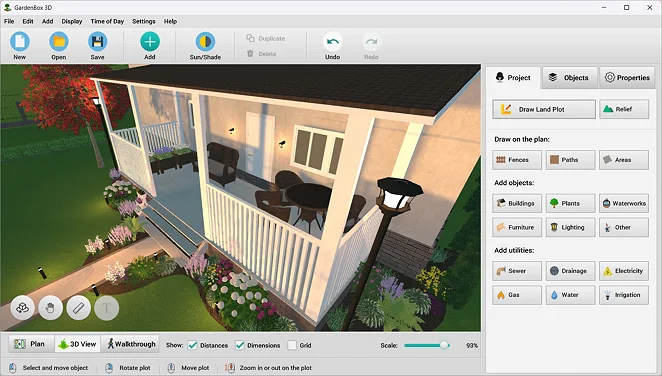Add a Sewer utility
Viewport: 662px width, 376px height.
click(x=517, y=271)
